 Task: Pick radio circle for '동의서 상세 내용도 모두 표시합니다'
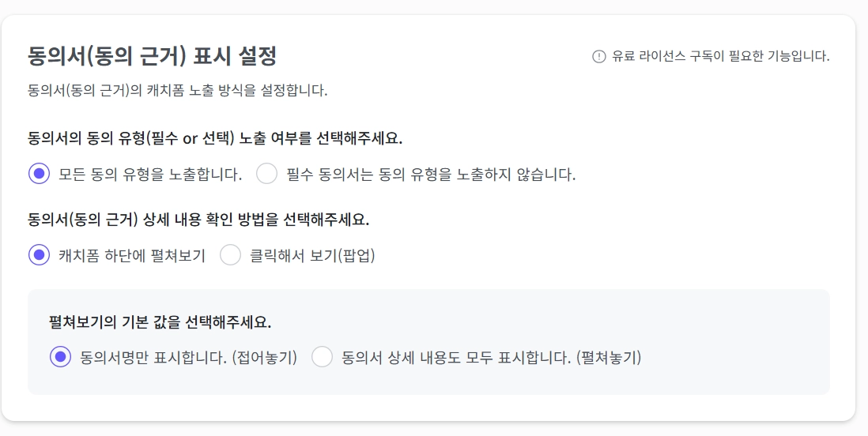(x=322, y=357)
